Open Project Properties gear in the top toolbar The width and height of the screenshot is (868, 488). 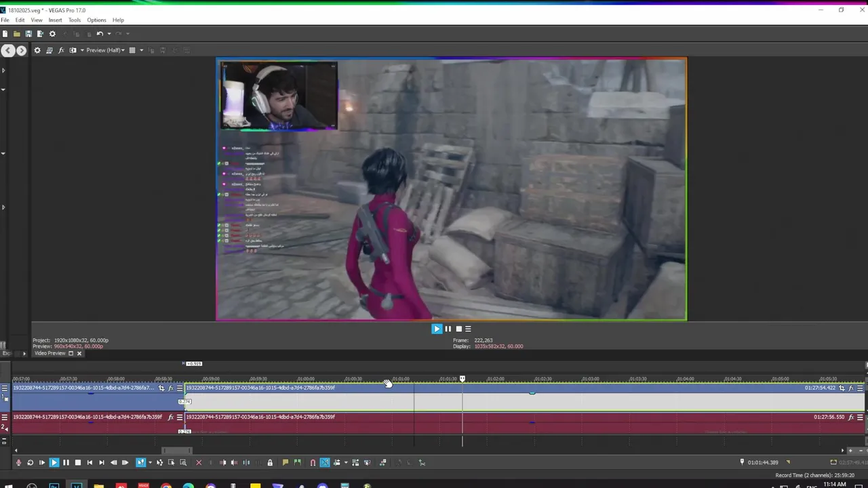click(x=52, y=34)
